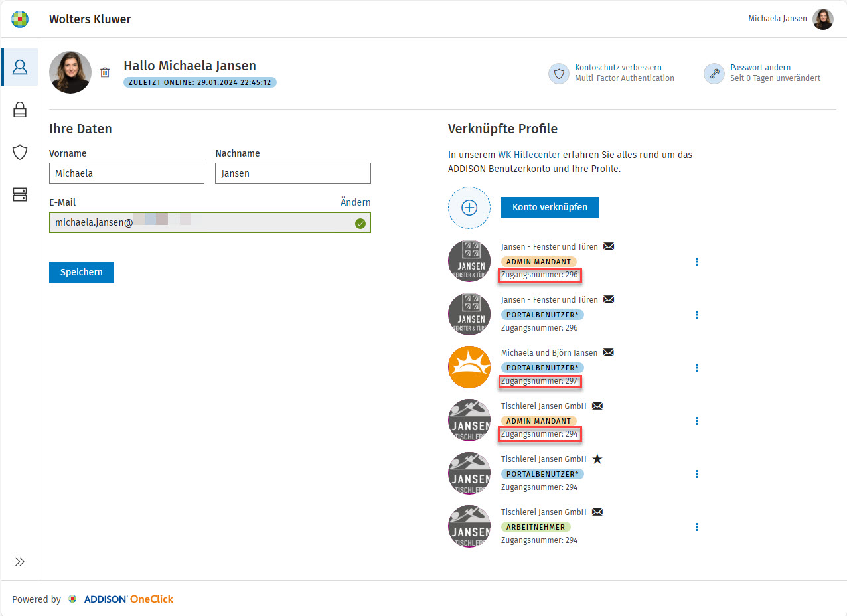847x616 pixels.
Task: Click Ändern link to change e-mail
Action: tap(355, 202)
